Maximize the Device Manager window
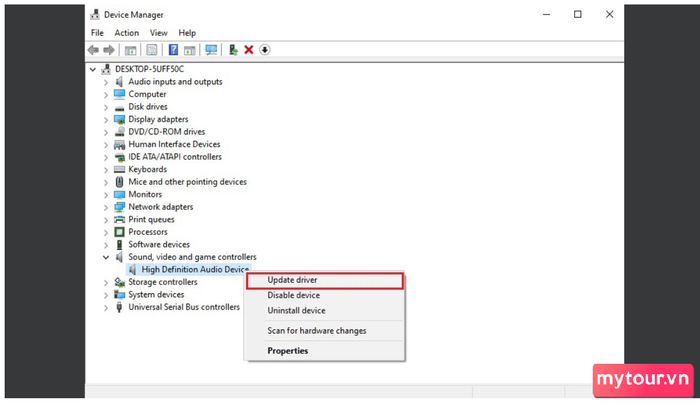 point(578,15)
